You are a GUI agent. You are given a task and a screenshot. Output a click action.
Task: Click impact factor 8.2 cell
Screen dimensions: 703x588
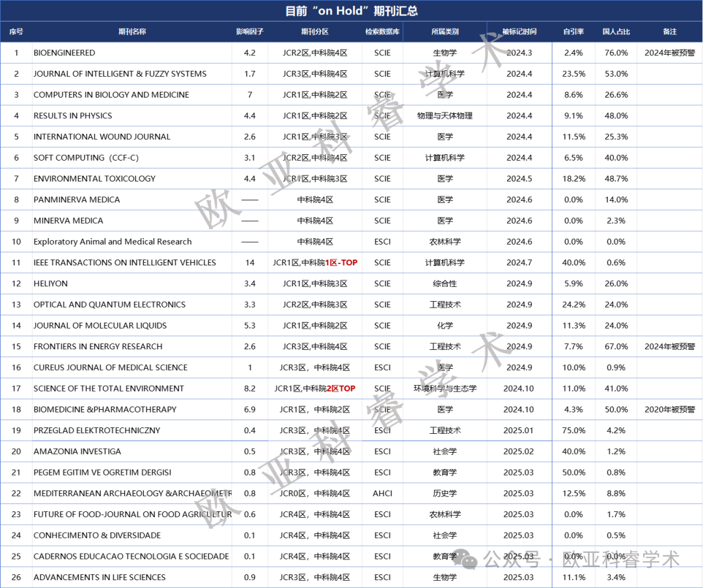click(x=250, y=388)
